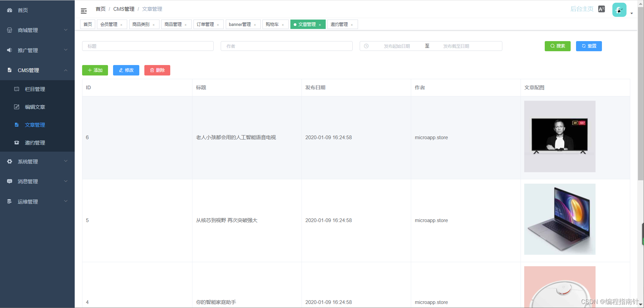The image size is (644, 308).
Task: Click the clock icon in date range
Action: coord(366,46)
